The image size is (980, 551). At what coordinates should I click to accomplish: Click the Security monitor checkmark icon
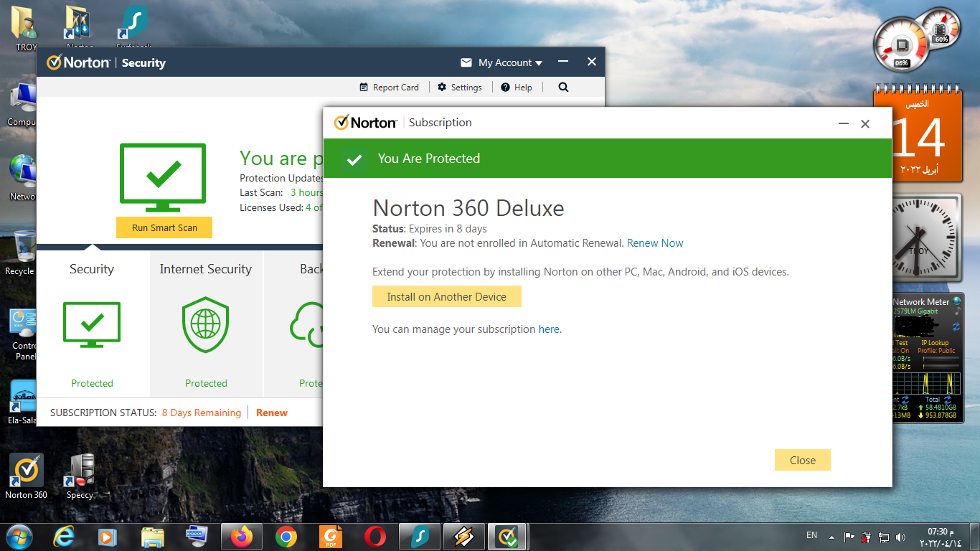tap(92, 325)
